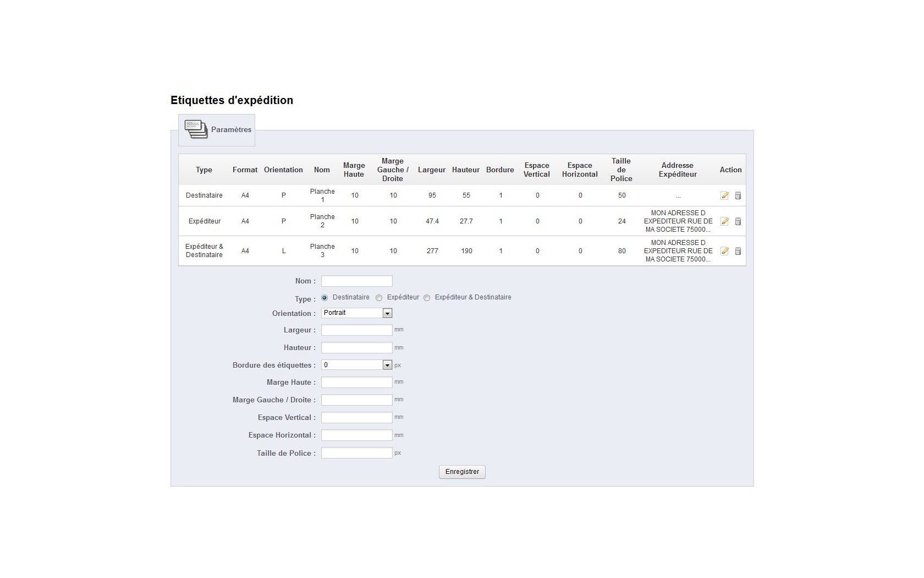Click the Enregistrer button
Image resolution: width=924 pixels, height=578 pixels.
click(462, 472)
